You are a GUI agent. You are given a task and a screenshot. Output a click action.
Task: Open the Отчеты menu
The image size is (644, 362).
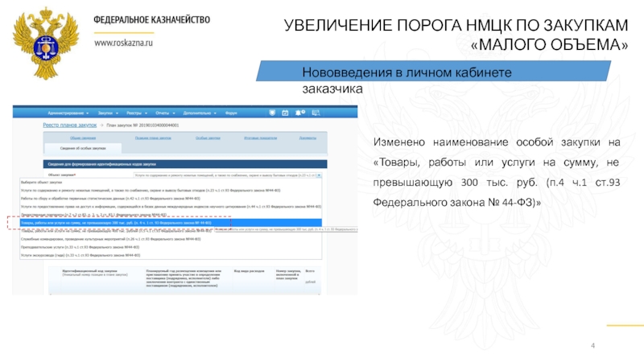(165, 113)
